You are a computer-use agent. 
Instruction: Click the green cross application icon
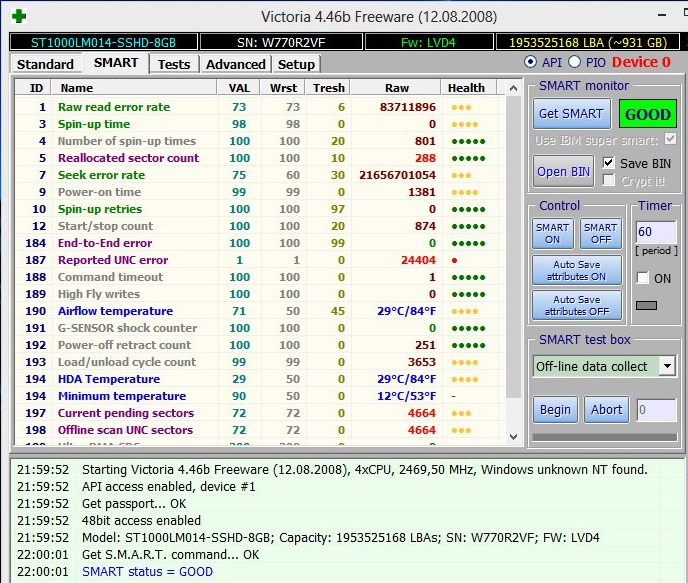click(x=18, y=17)
